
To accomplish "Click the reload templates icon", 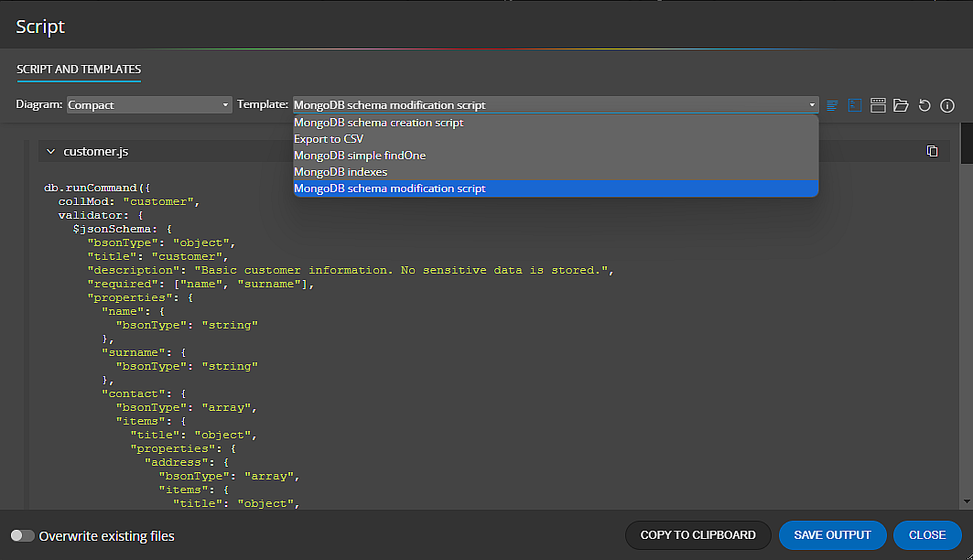I will [924, 105].
